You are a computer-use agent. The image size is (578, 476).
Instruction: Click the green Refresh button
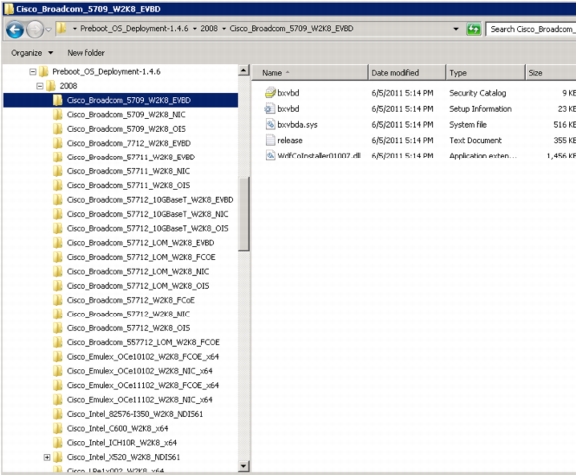pos(473,29)
